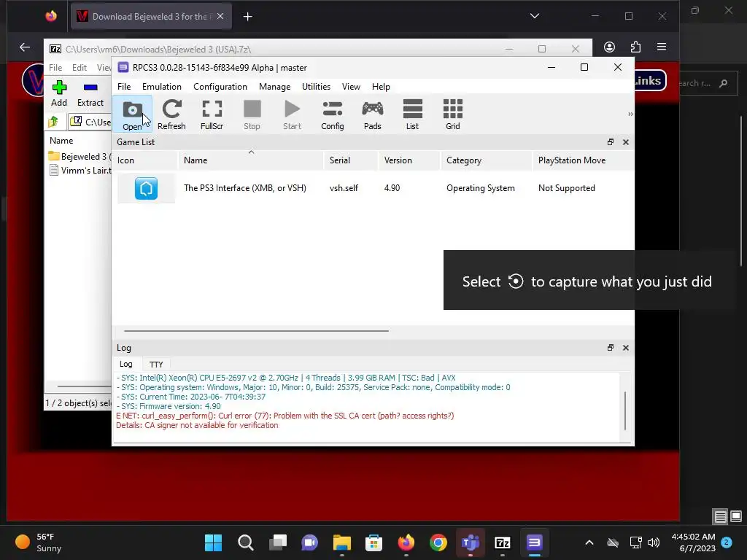Open the weather widget showing 56°F Sunny
Screen dimensions: 747x560
39,542
